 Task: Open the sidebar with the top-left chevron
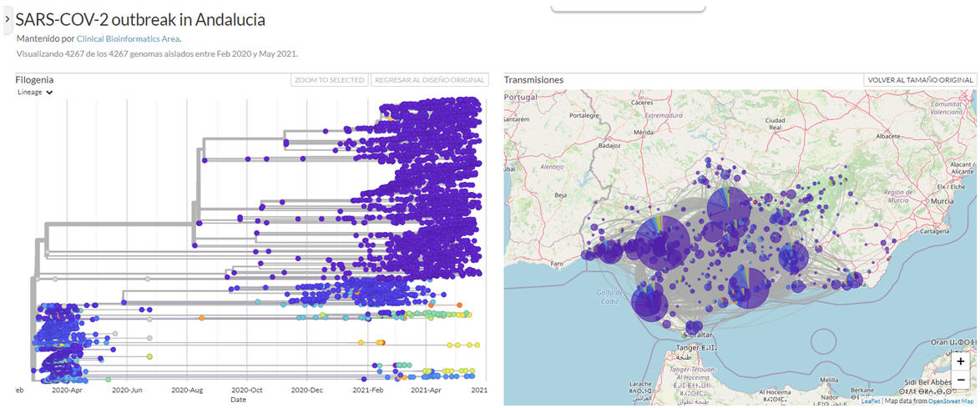[x=7, y=18]
